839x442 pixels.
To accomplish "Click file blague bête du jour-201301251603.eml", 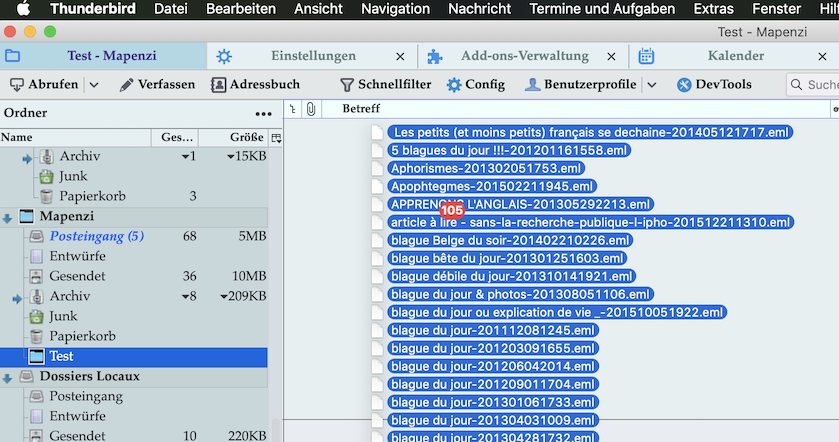I will point(507,258).
